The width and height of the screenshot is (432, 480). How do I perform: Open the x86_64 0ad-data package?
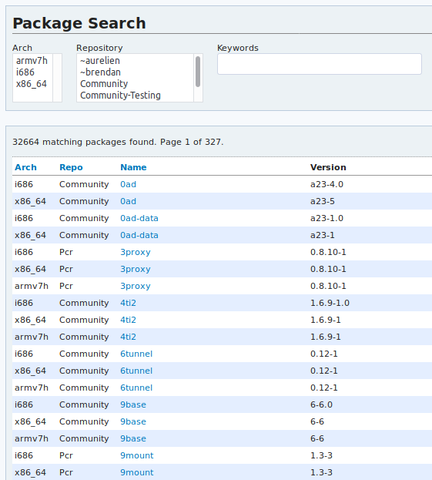coord(139,235)
